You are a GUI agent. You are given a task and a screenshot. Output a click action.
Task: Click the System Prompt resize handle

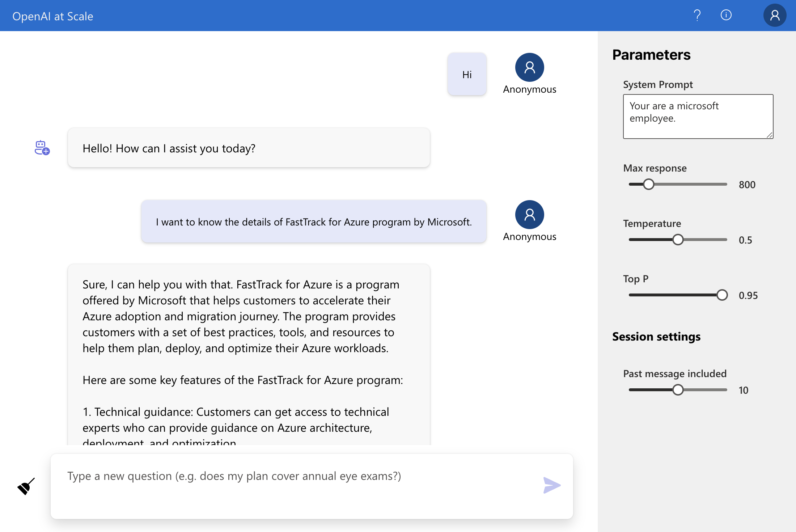[x=770, y=135]
